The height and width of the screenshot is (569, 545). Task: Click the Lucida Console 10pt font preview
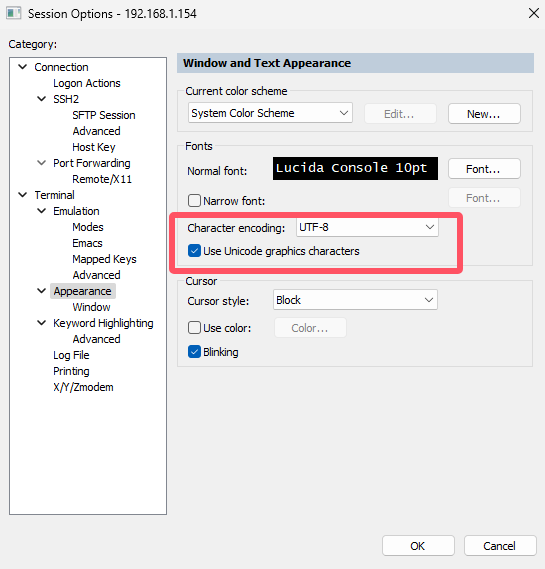pos(355,168)
